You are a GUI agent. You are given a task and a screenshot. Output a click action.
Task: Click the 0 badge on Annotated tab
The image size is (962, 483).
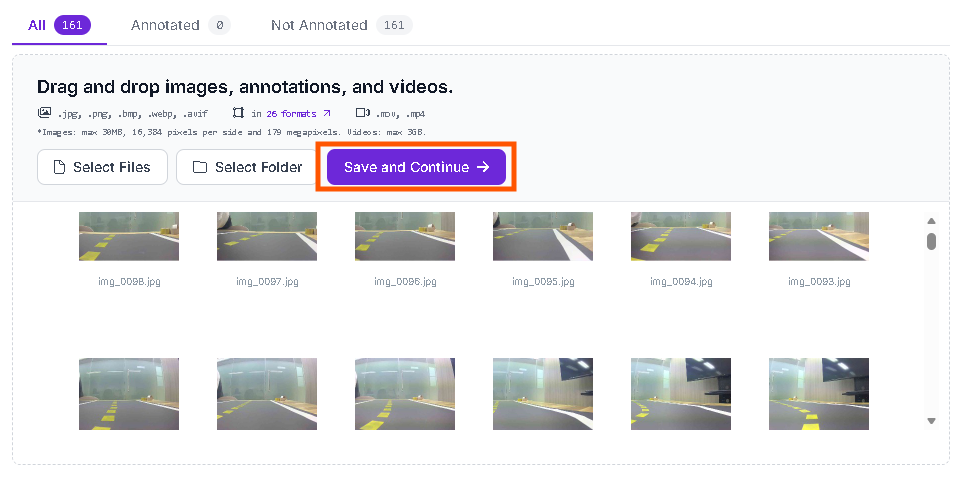220,25
